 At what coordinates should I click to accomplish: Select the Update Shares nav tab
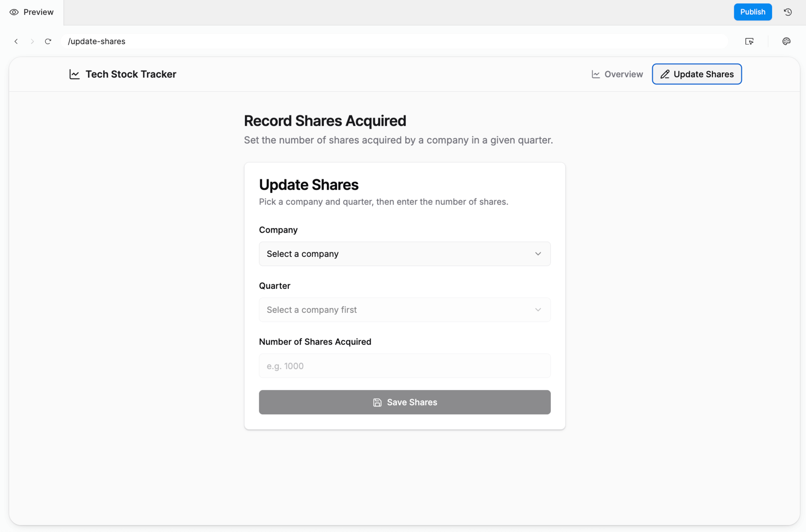click(x=697, y=74)
